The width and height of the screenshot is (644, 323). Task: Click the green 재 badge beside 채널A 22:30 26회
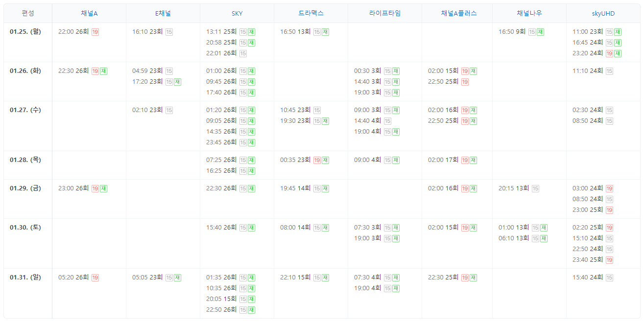pos(103,71)
